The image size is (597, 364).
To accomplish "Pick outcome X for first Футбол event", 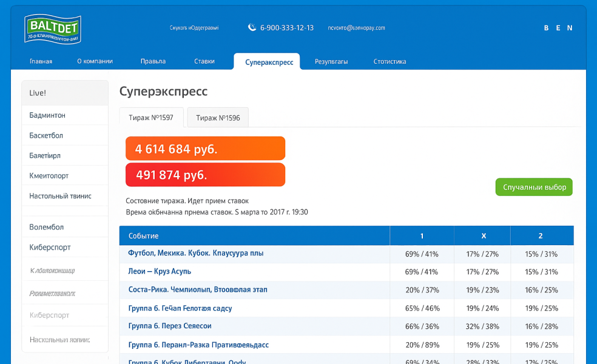I will pos(482,254).
